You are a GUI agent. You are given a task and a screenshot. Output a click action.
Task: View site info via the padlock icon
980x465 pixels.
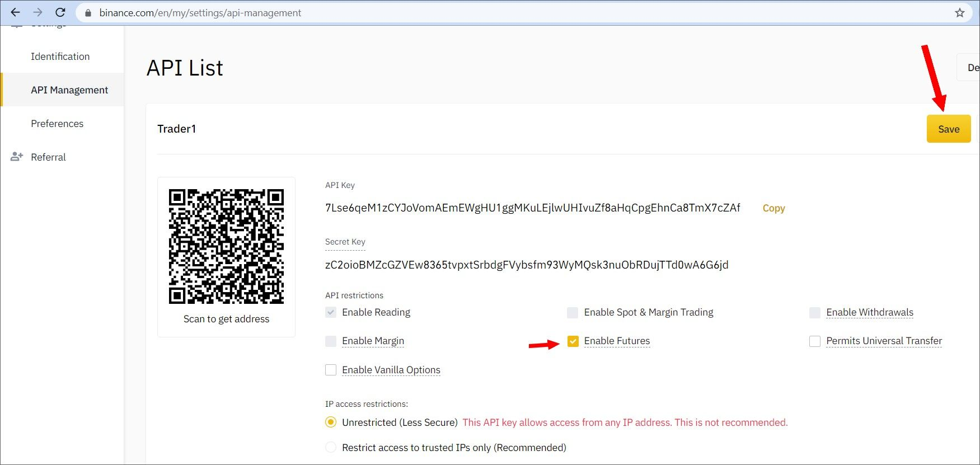88,13
